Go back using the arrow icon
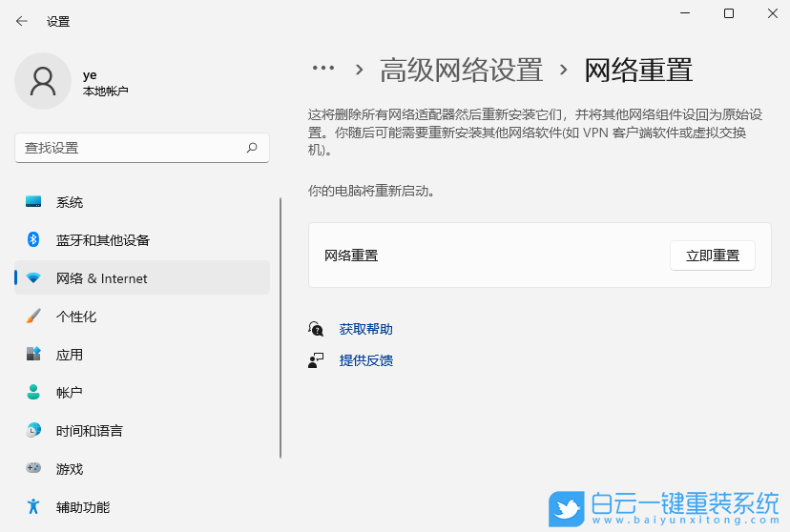Viewport: 790px width, 532px height. click(22, 21)
